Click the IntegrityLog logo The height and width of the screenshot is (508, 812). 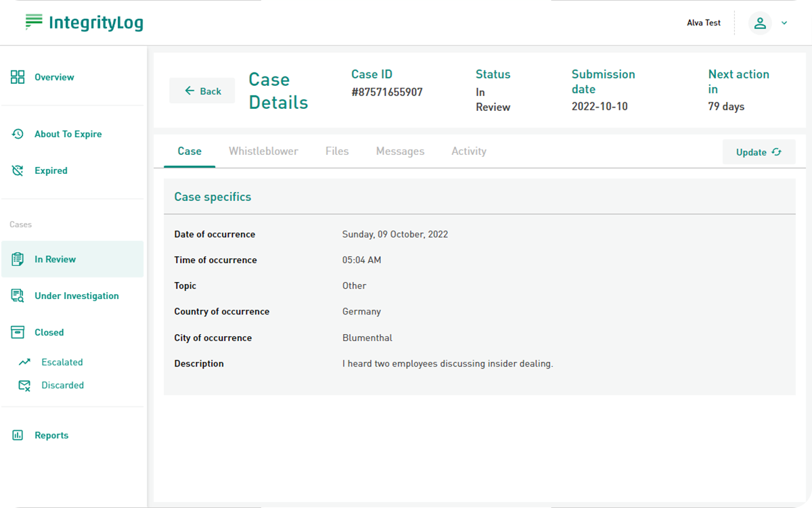[x=85, y=22]
